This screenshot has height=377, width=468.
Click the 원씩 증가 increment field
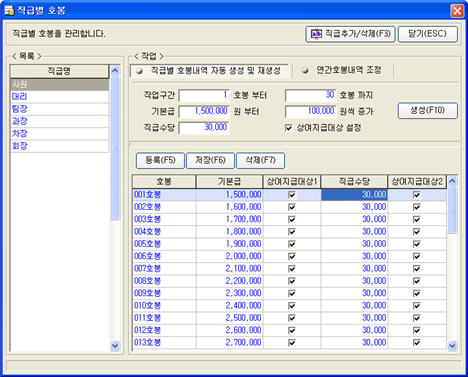click(310, 111)
